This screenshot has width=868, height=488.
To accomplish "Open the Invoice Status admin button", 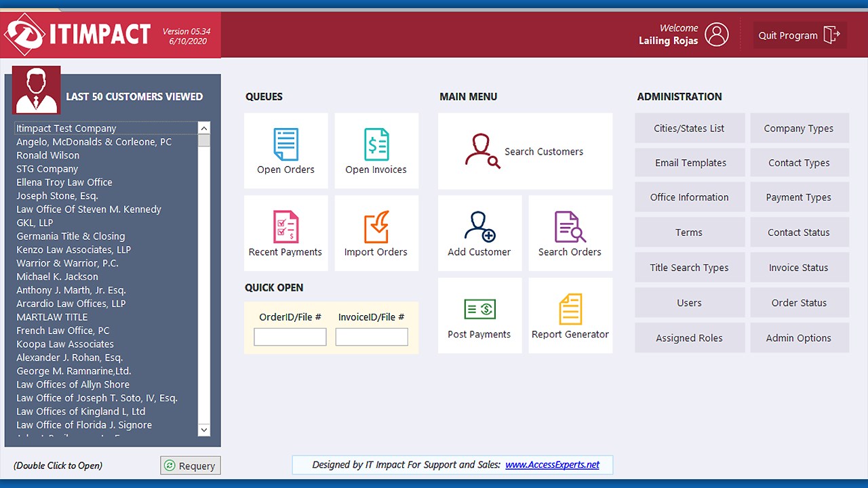I will 799,268.
